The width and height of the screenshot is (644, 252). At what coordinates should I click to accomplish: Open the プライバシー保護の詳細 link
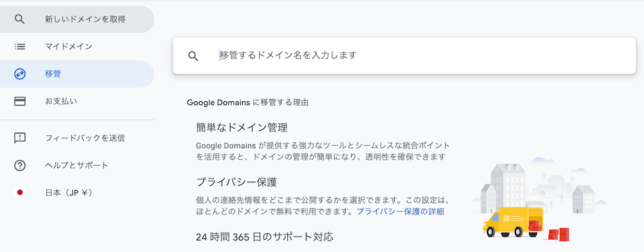pos(400,211)
